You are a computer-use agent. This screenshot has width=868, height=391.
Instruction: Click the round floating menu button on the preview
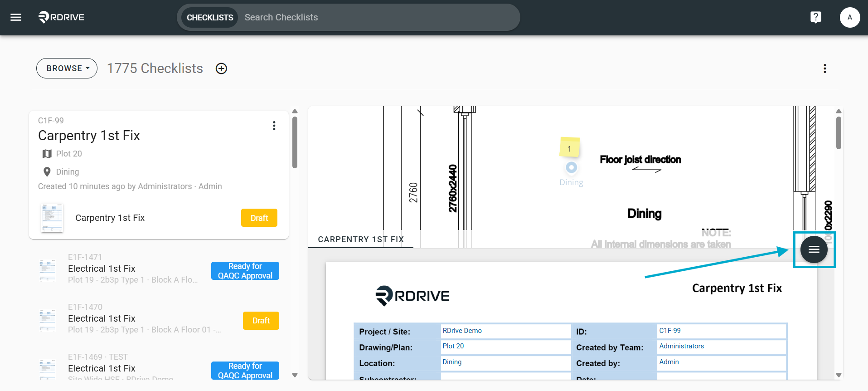coord(814,249)
